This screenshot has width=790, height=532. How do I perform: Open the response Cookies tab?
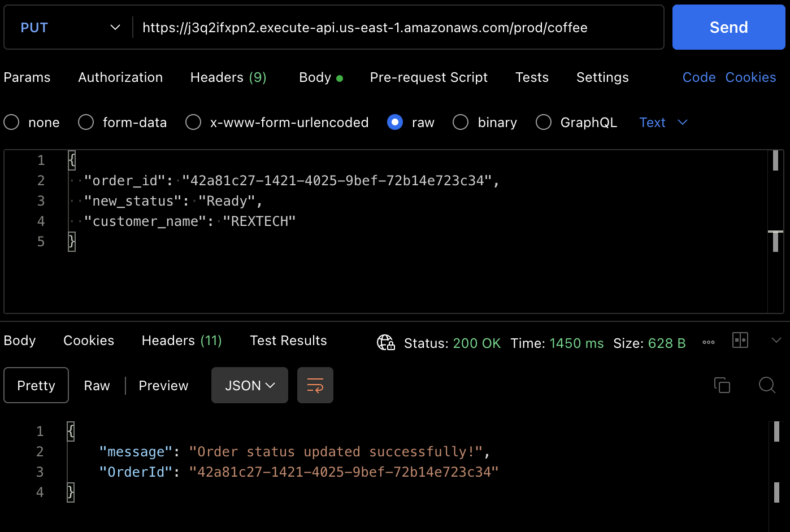point(89,341)
